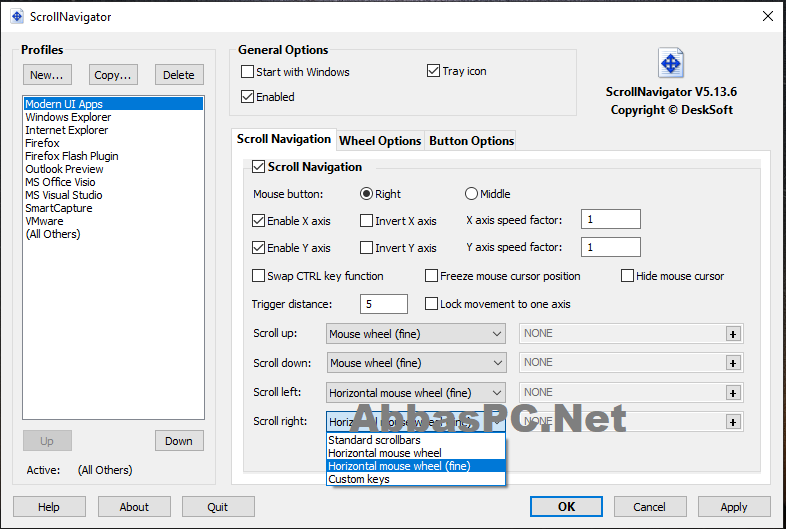Open the Scroll up dropdown
The height and width of the screenshot is (529, 786).
[x=416, y=334]
